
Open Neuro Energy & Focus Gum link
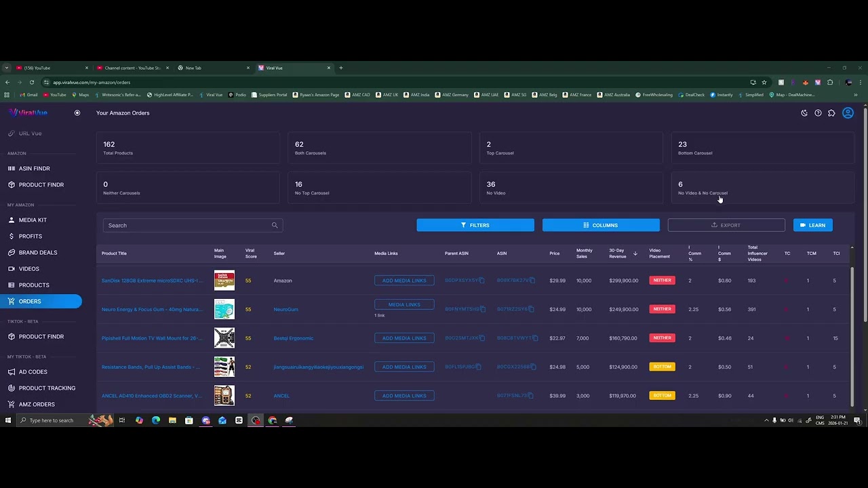pyautogui.click(x=152, y=309)
